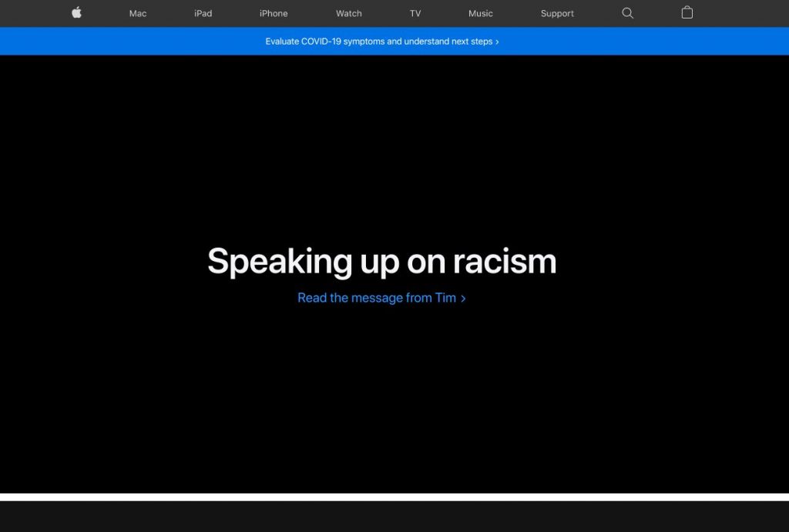Click the chevron arrow after COVID-19 banner text
789x532 pixels.
coord(498,42)
